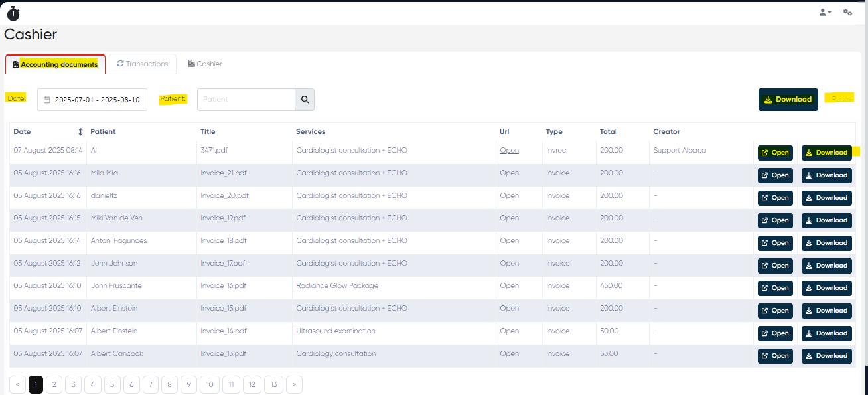868x395 pixels.
Task: Click the search magnifier icon
Action: point(305,100)
